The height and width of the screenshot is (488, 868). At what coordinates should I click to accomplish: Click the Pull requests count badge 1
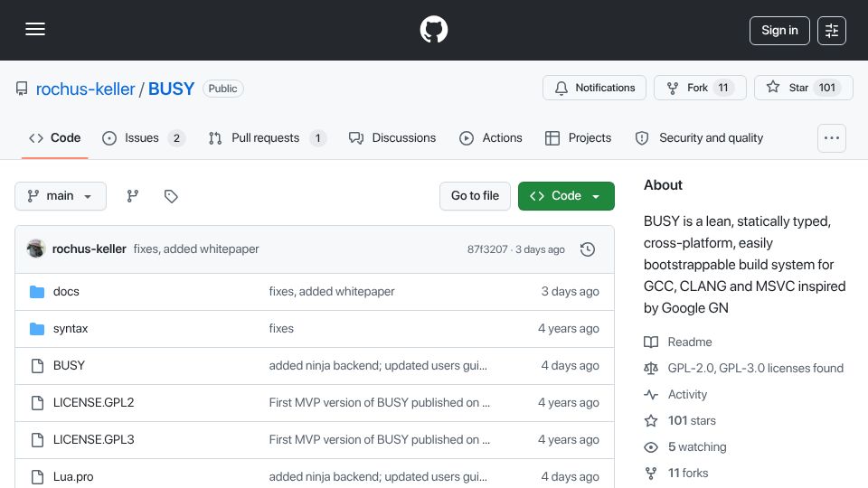click(317, 138)
